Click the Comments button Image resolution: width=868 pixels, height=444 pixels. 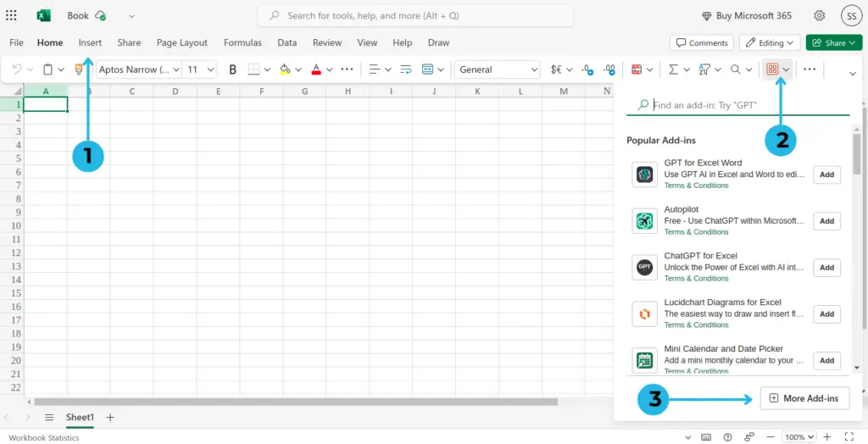click(701, 42)
